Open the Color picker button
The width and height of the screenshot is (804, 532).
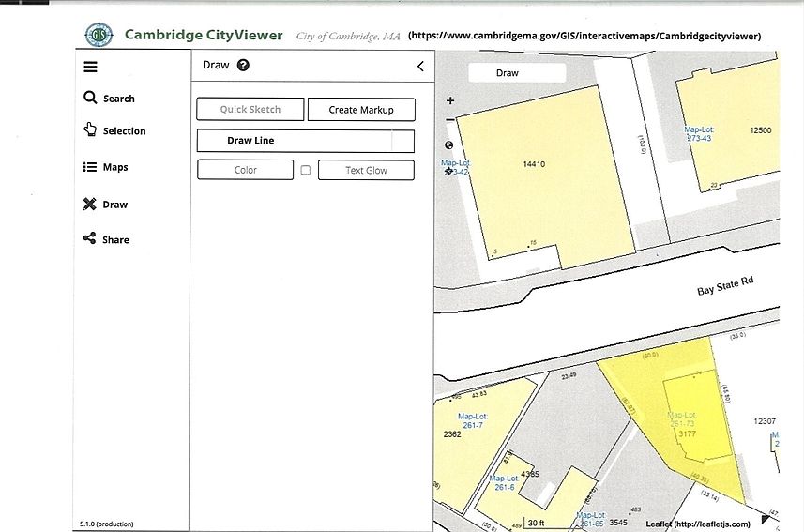245,170
